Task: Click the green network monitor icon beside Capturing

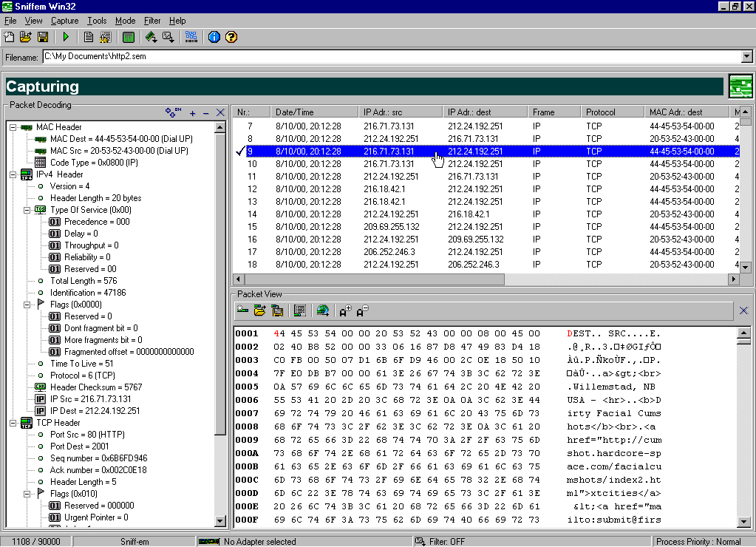Action: 740,86
